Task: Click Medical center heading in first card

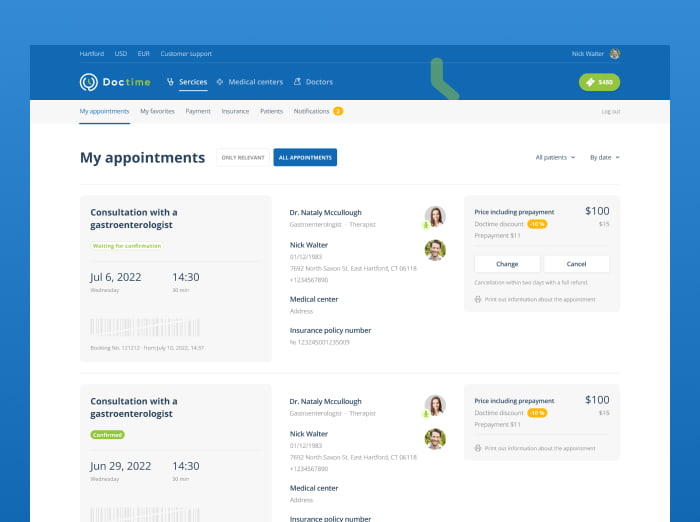Action: pos(314,299)
